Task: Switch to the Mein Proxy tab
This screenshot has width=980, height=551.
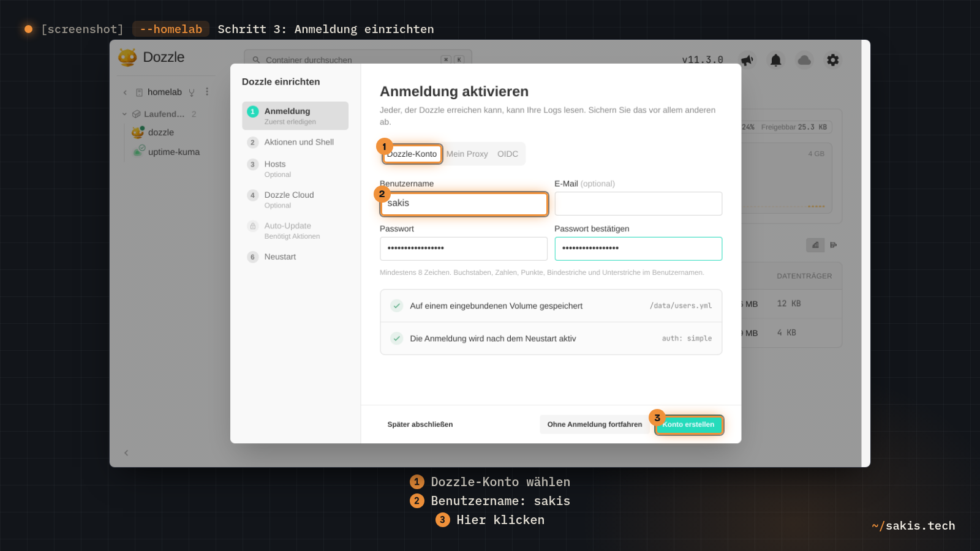Action: tap(467, 154)
